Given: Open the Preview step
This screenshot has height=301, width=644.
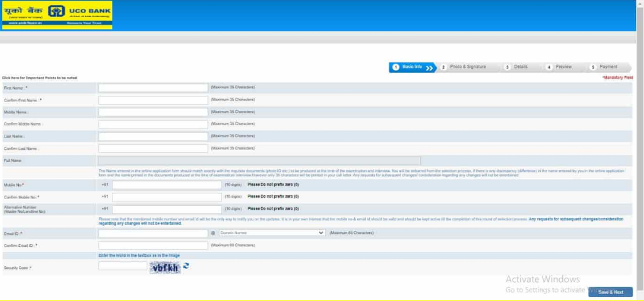Looking at the screenshot, I should [563, 67].
